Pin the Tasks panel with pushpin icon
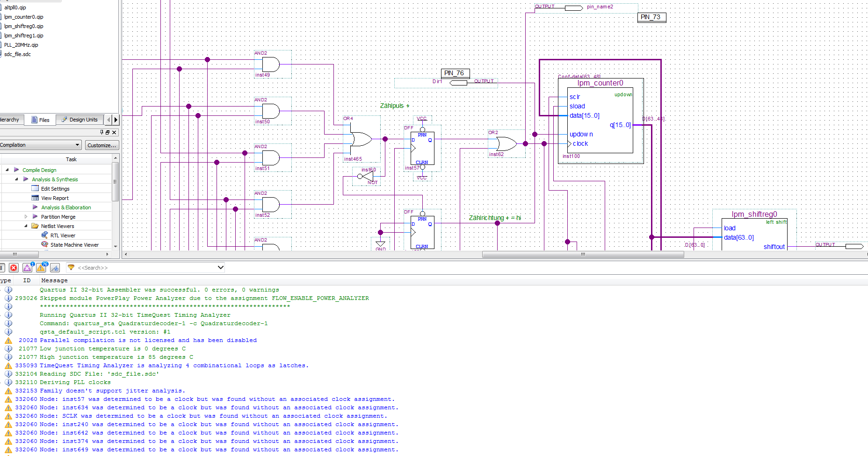The height and width of the screenshot is (456, 868). click(x=102, y=133)
